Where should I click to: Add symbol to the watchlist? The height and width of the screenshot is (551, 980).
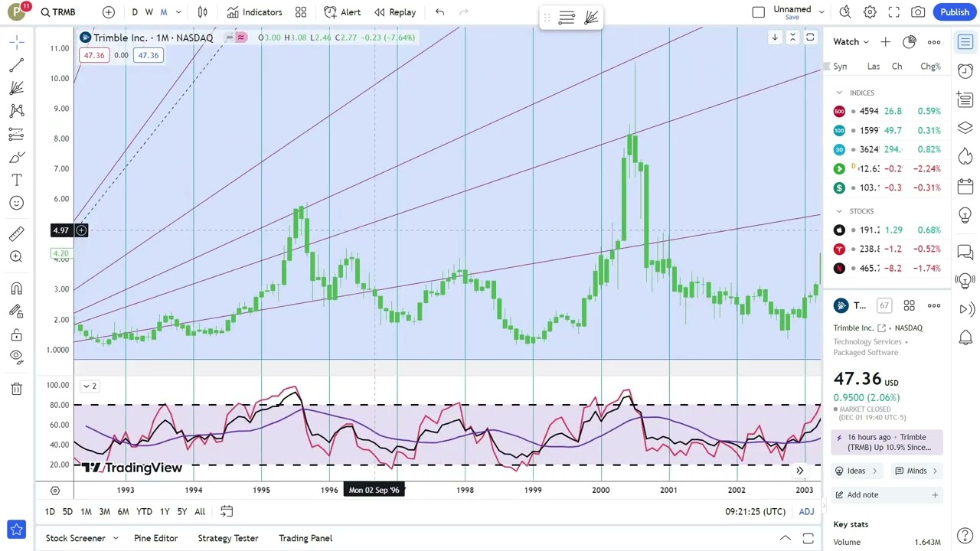point(885,42)
